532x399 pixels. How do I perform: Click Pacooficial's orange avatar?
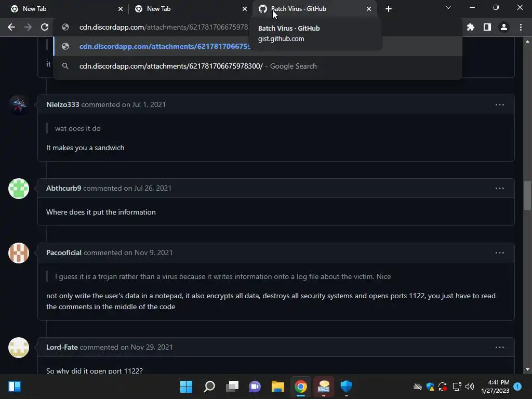click(x=19, y=253)
